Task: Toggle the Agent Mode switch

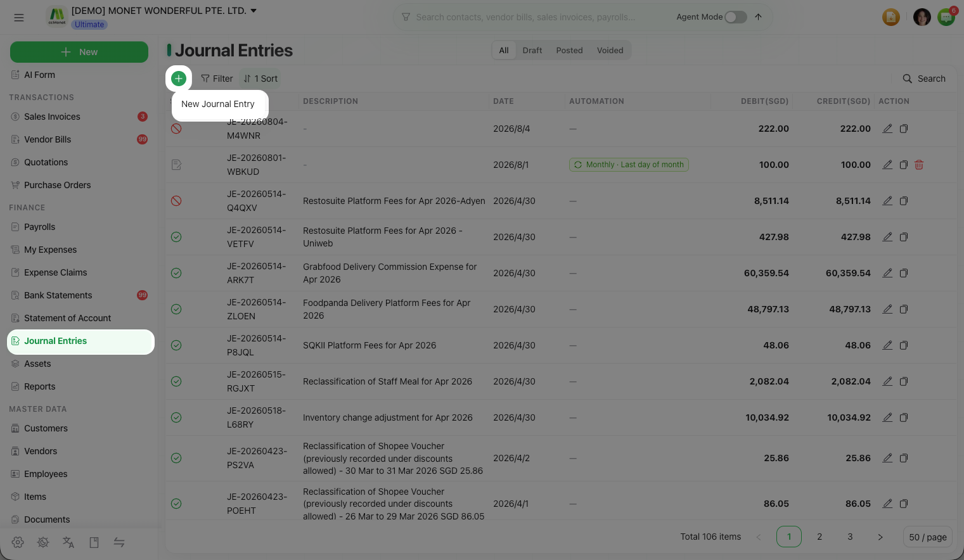Action: point(736,17)
